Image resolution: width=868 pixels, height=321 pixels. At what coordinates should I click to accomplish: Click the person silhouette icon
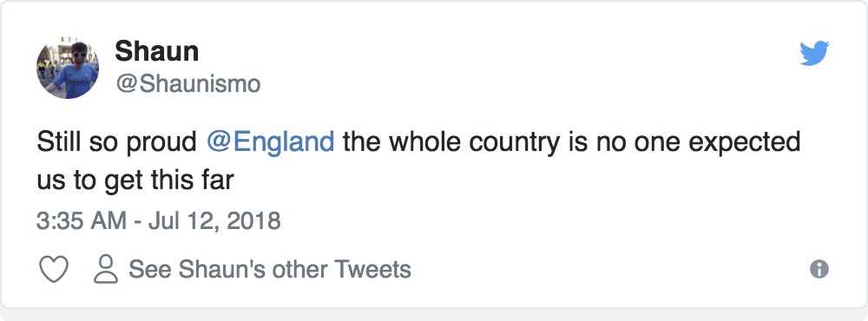click(106, 270)
